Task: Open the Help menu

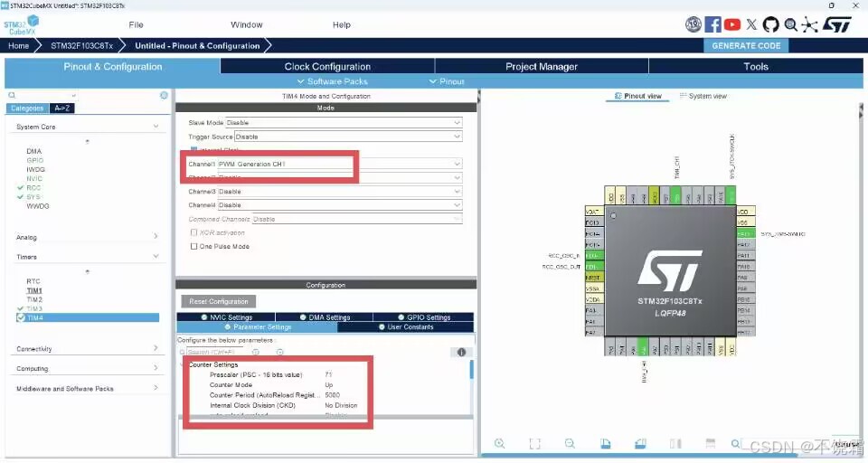Action: tap(342, 25)
